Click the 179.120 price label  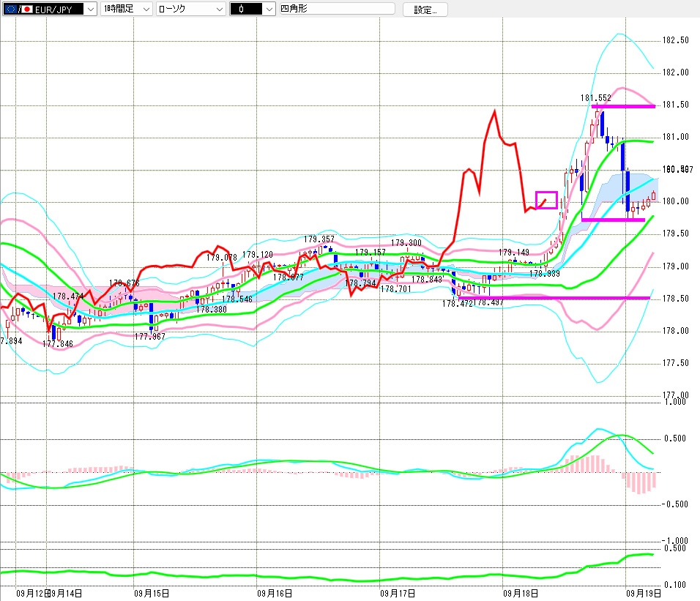(x=257, y=254)
